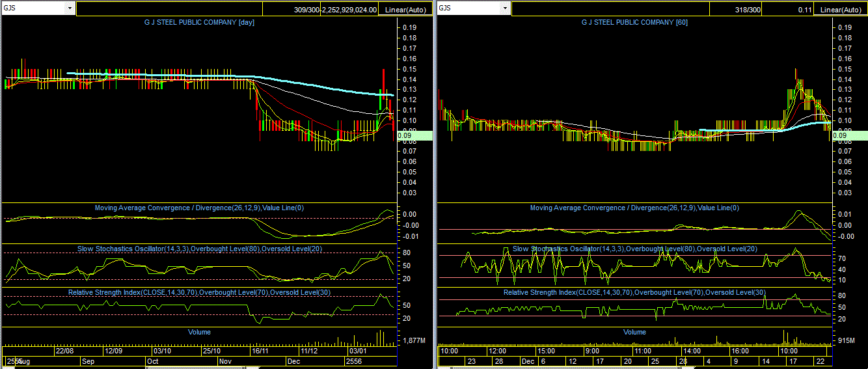The width and height of the screenshot is (868, 369).
Task: Click the Volume label on the daily chart
Action: click(x=199, y=332)
